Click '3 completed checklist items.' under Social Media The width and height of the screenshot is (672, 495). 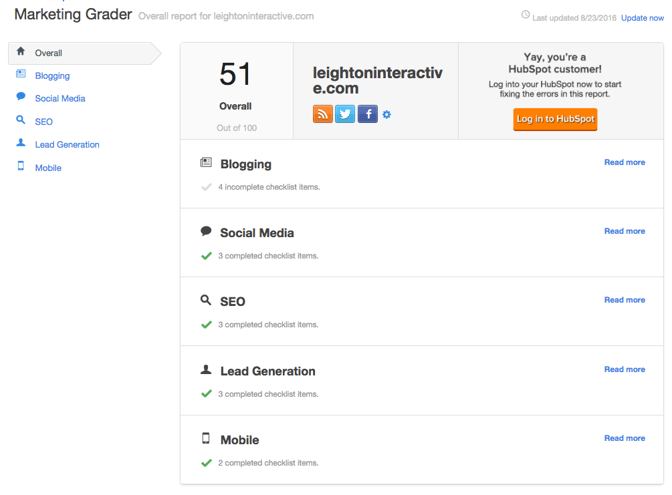tap(268, 256)
